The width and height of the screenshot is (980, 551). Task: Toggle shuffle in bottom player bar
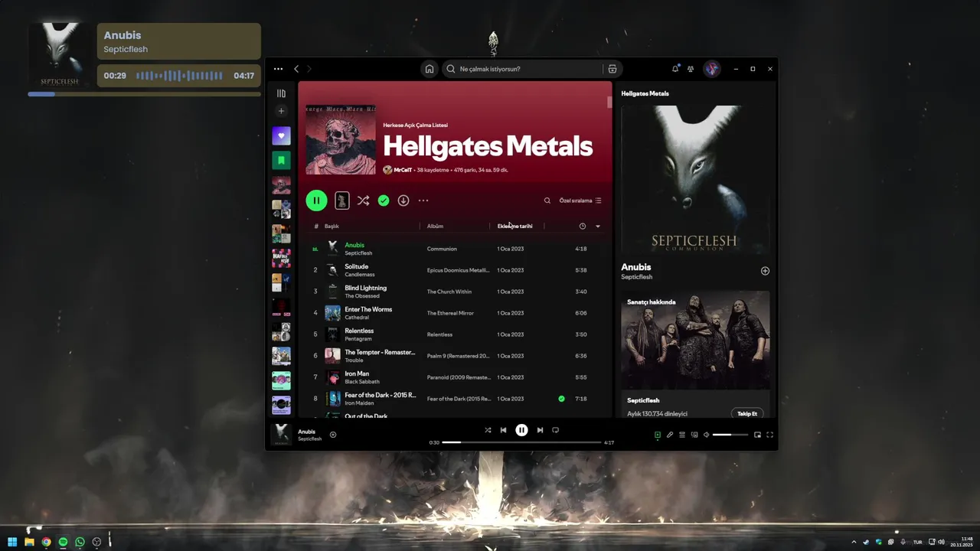tap(488, 430)
